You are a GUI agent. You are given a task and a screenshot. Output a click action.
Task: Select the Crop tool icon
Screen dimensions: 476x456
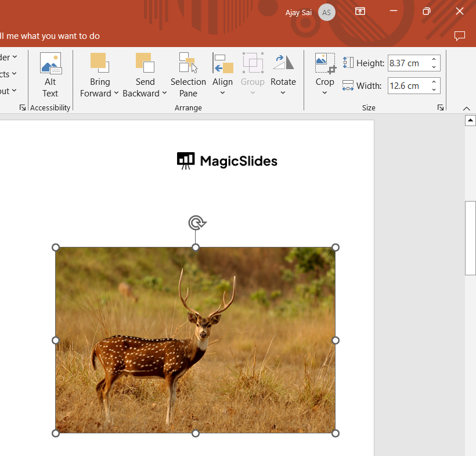click(325, 63)
